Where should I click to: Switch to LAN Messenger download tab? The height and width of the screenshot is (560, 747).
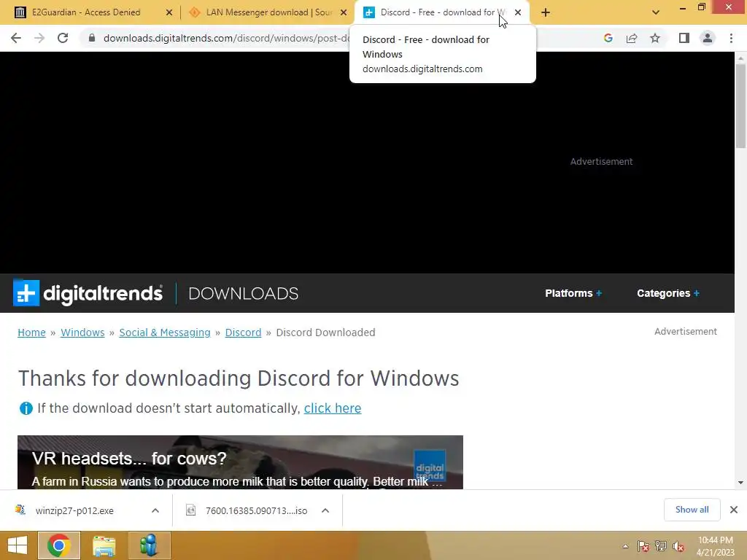pos(269,12)
